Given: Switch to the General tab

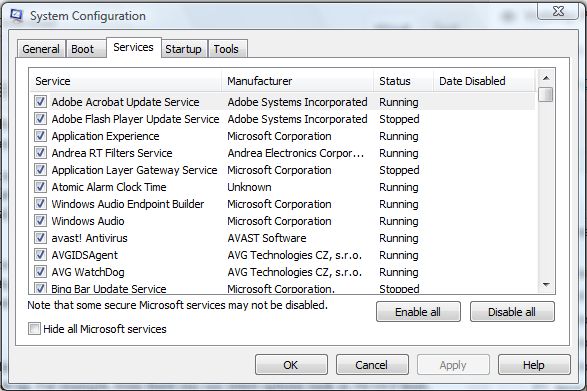Looking at the screenshot, I should pyautogui.click(x=41, y=49).
